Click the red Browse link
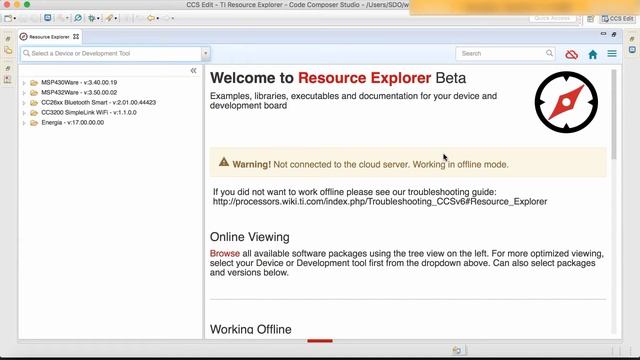The width and height of the screenshot is (640, 360). 224,253
